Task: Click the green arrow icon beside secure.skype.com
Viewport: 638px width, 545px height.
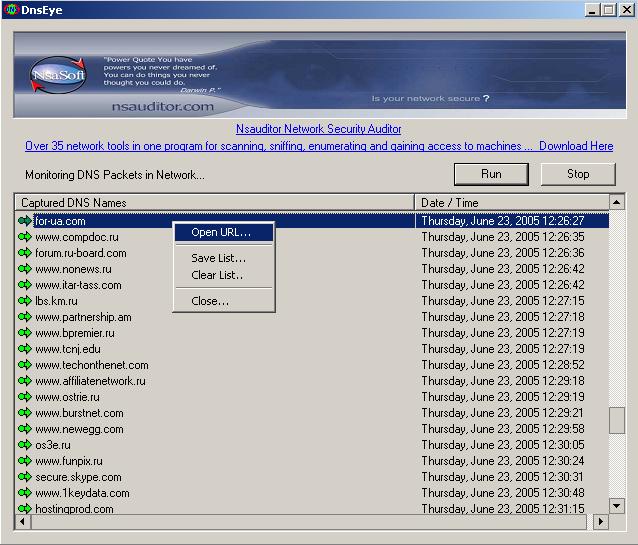Action: [25, 477]
